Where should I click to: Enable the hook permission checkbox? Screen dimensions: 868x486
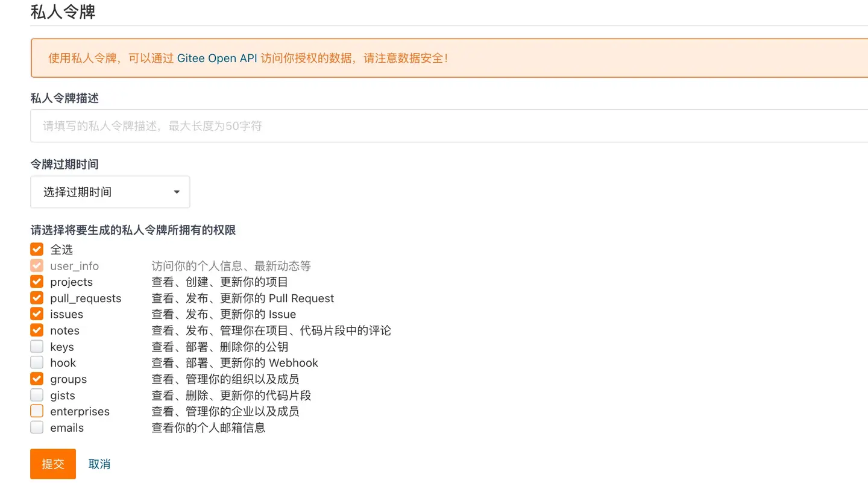pos(36,362)
